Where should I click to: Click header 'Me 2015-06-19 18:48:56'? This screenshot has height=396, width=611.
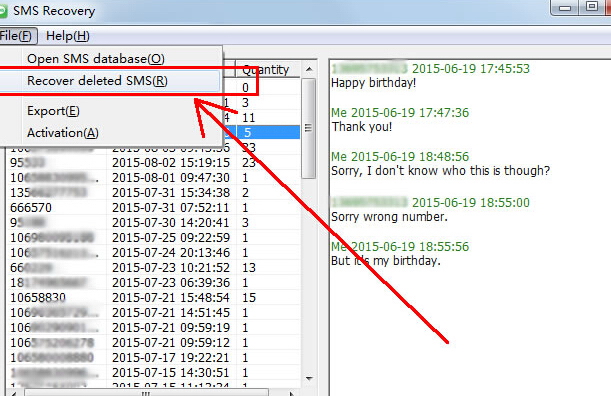pos(400,157)
